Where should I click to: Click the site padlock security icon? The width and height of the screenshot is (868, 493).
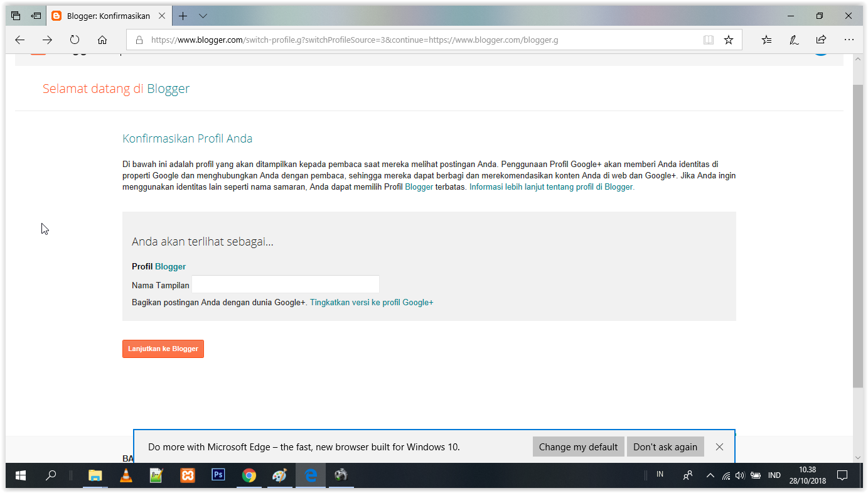(x=139, y=40)
